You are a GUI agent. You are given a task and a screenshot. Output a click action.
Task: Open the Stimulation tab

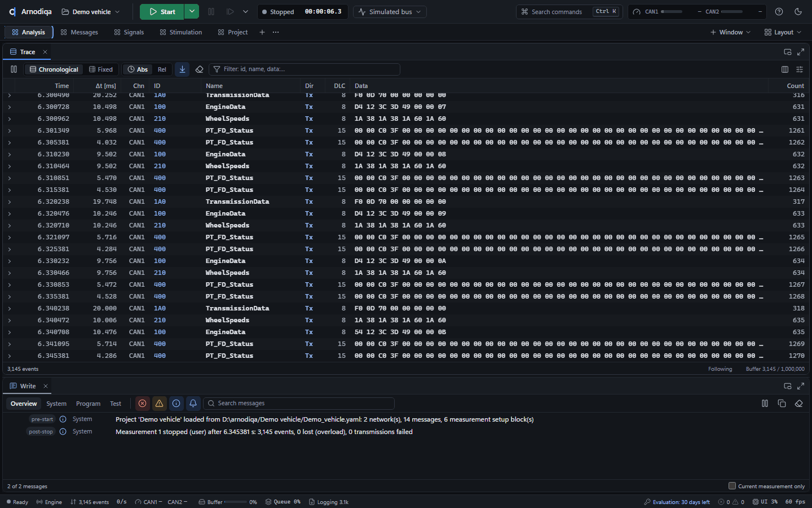tap(181, 32)
